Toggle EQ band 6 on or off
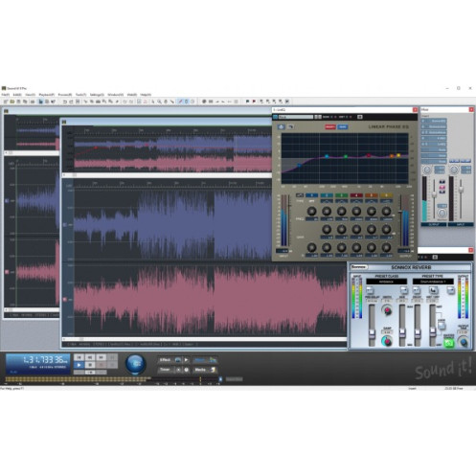476x476 pixels. pyautogui.click(x=386, y=195)
